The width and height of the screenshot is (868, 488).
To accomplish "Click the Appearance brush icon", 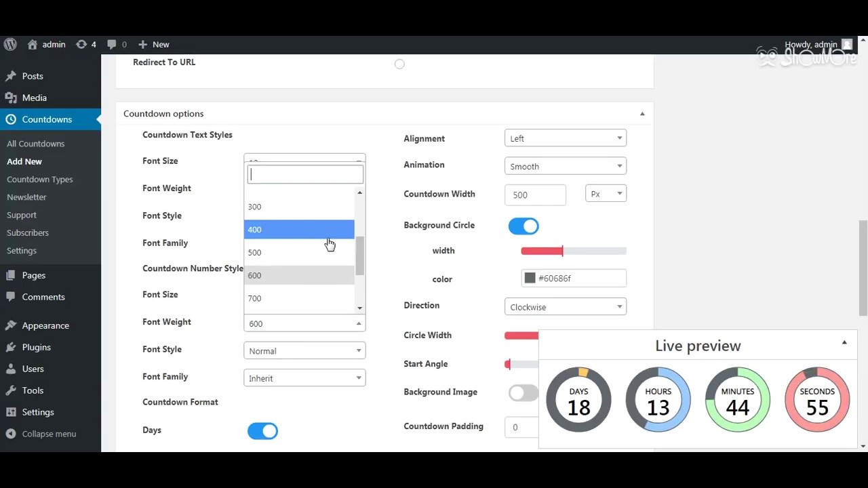I will pos(11,325).
